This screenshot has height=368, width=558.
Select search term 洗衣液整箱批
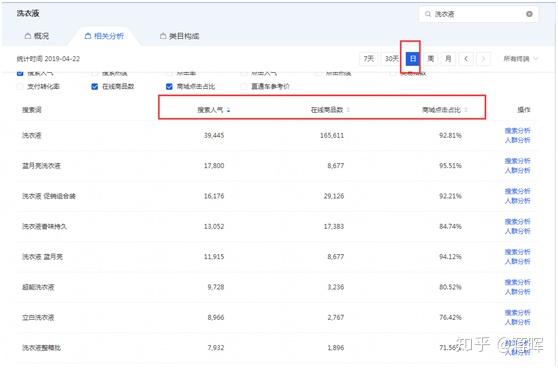(41, 348)
